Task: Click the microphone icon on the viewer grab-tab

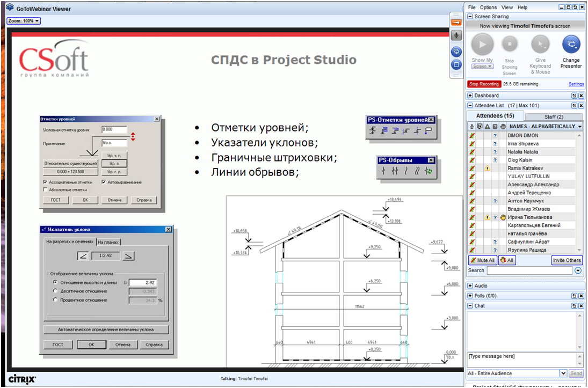Action: [x=456, y=35]
